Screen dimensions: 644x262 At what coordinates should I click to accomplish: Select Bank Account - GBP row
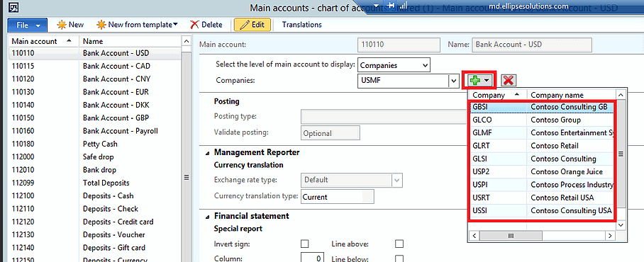coord(94,118)
